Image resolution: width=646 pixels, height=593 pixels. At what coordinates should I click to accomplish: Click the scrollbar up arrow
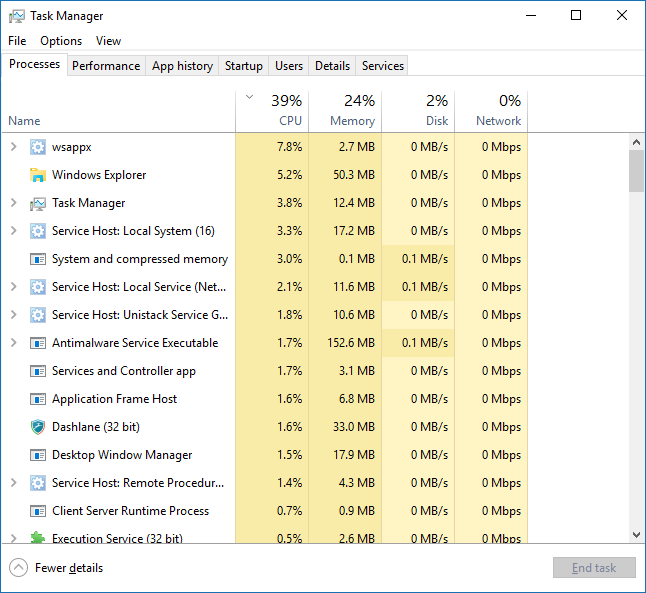tap(636, 142)
